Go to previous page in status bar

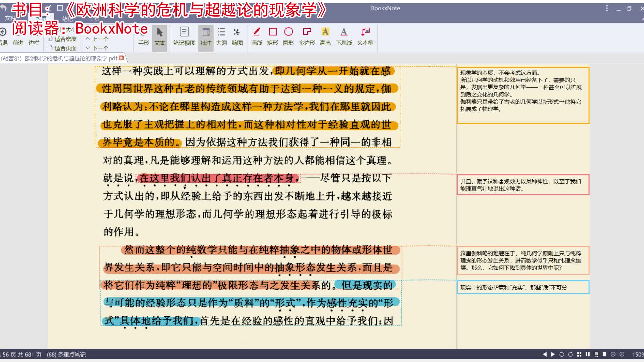[545, 354]
